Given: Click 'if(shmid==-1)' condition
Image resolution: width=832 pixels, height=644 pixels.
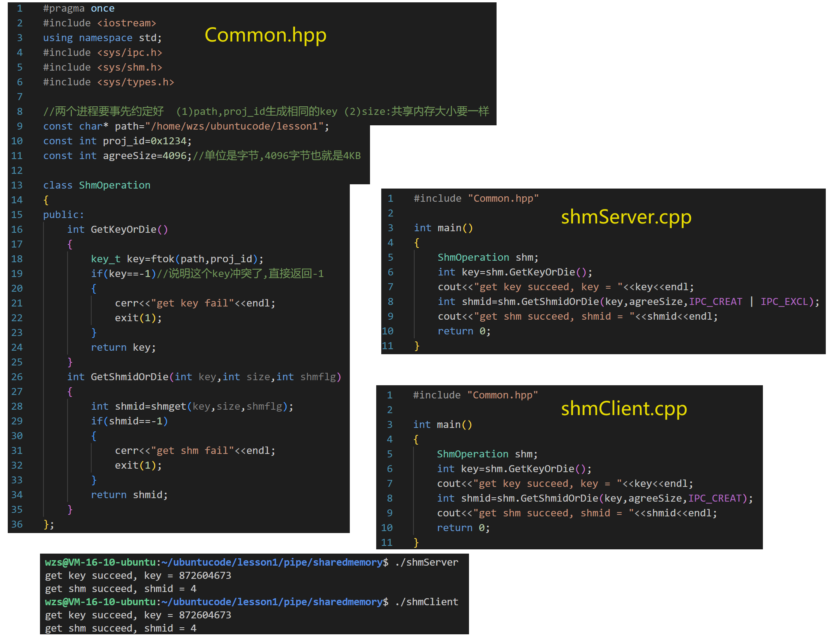Looking at the screenshot, I should coord(129,421).
